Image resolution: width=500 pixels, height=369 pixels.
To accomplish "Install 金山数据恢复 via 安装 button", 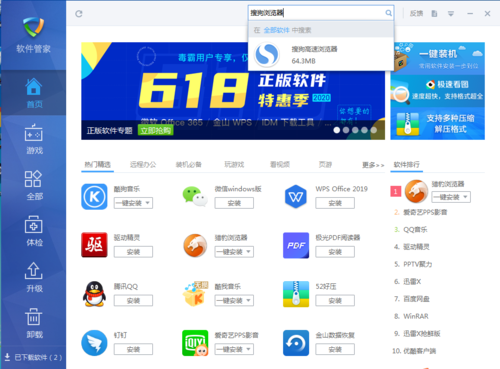I will tap(335, 349).
